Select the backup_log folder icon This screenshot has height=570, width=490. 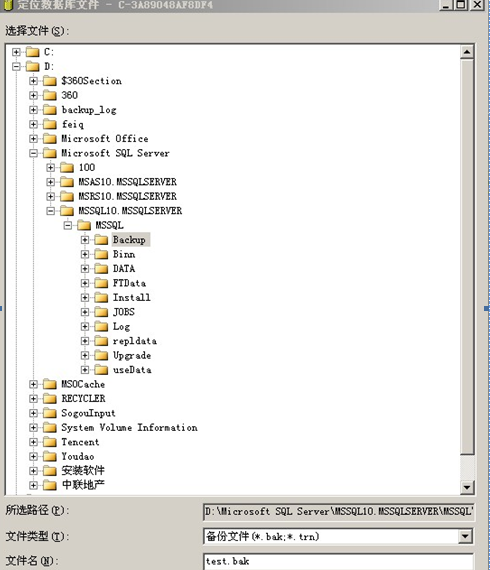(49, 110)
